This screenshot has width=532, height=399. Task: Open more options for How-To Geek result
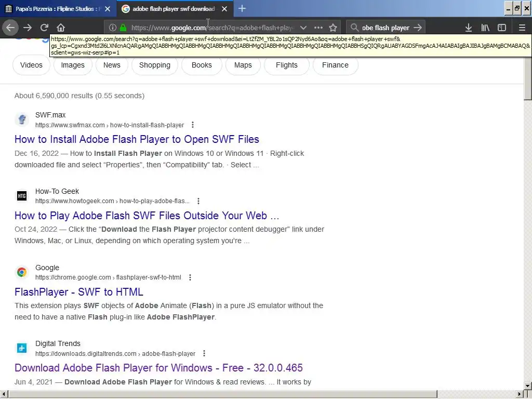[198, 201]
